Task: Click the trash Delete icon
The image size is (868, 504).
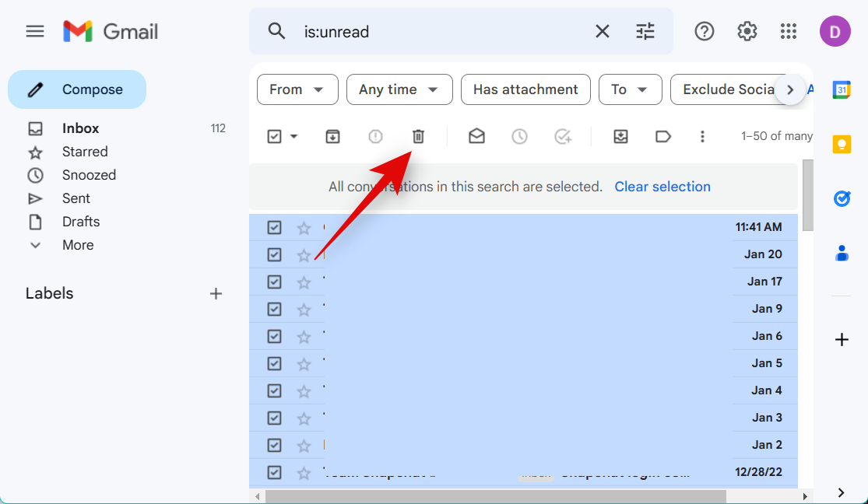Action: [418, 137]
